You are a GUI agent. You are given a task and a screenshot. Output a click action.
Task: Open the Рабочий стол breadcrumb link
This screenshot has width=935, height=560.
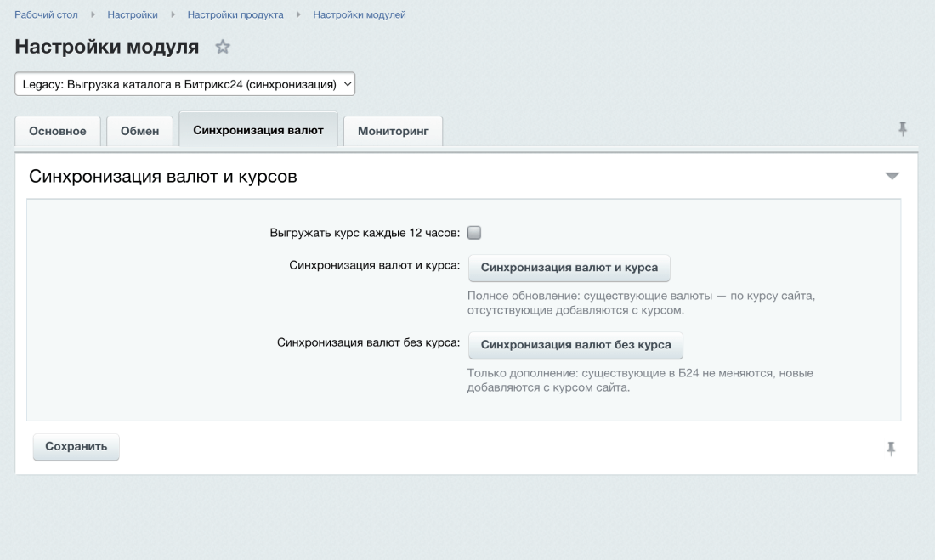(46, 15)
